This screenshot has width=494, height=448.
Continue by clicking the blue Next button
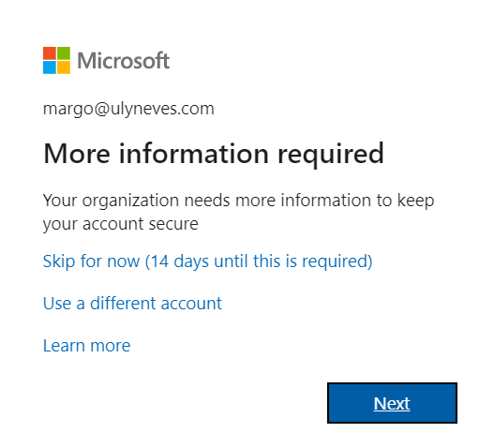coord(392,403)
